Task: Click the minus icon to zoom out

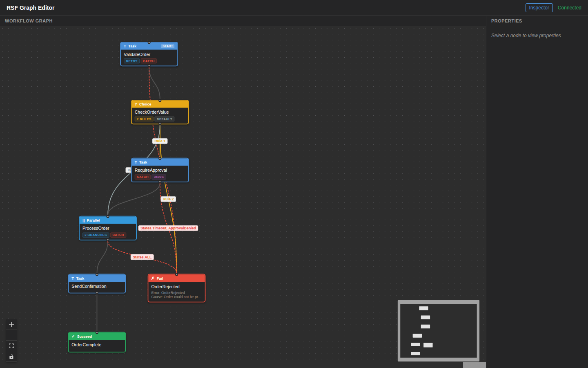Action: 11,335
